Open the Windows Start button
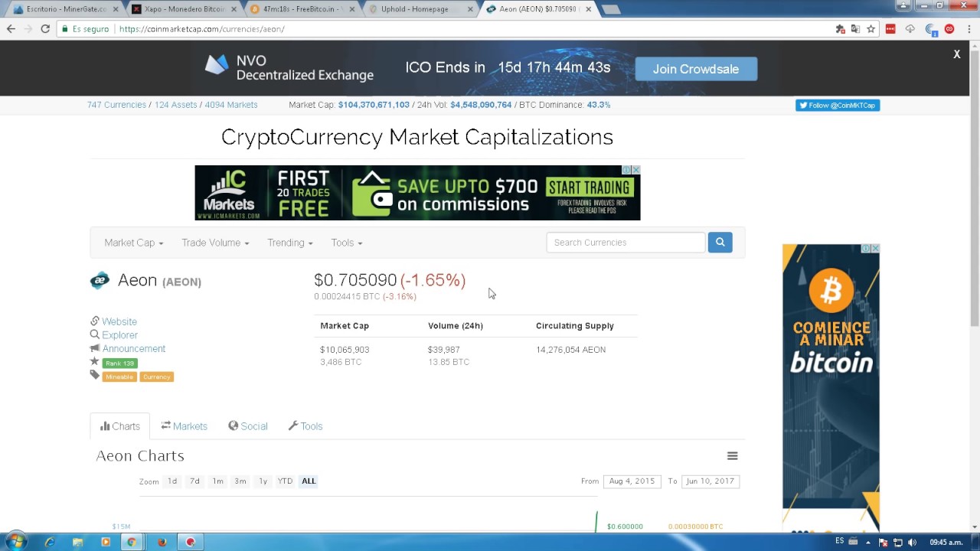The image size is (980, 551). (15, 542)
